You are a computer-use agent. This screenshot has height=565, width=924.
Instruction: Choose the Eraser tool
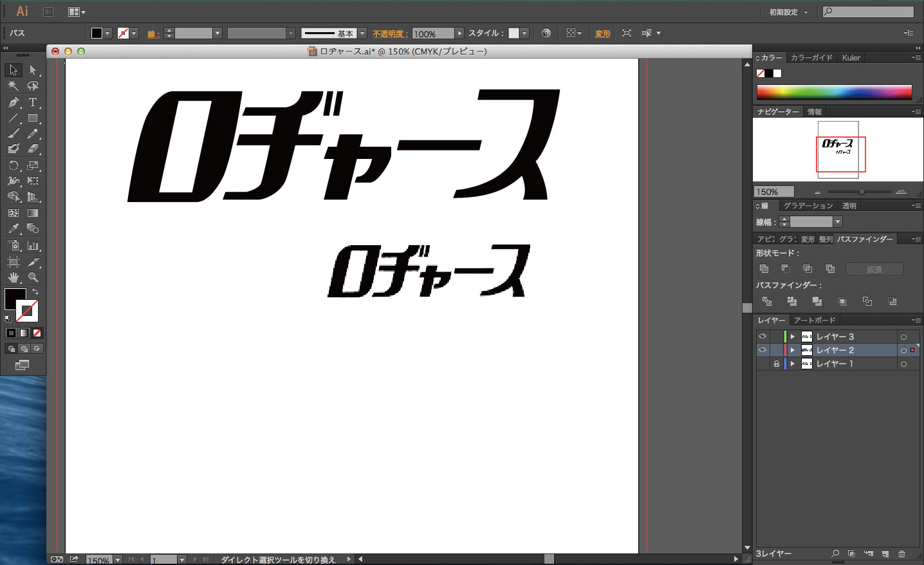33,149
